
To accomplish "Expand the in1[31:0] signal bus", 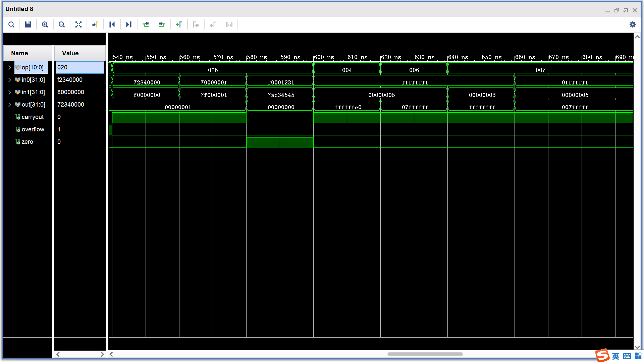I will point(9,92).
